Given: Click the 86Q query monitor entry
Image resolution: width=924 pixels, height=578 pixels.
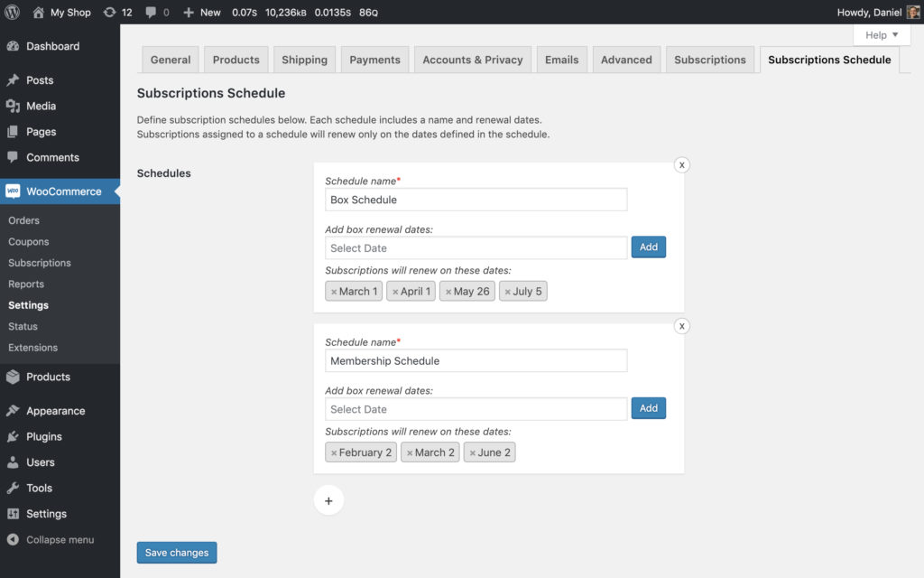Looking at the screenshot, I should coord(368,13).
